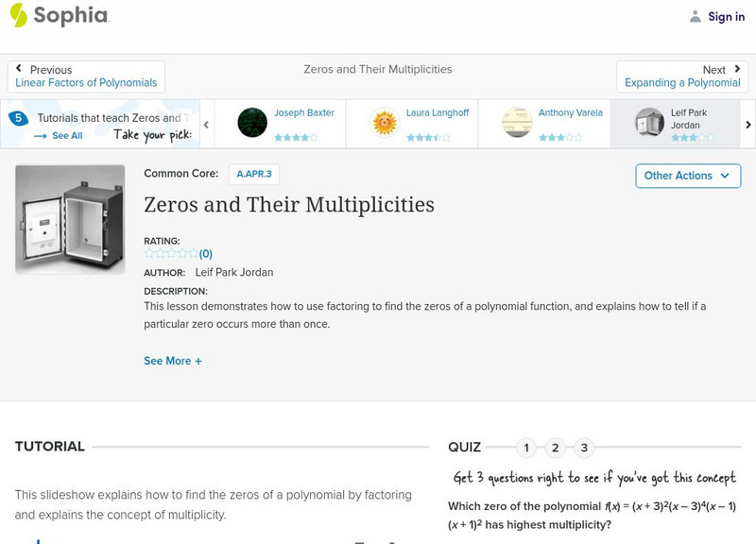
Task: Go to quiz question 2
Action: point(556,448)
